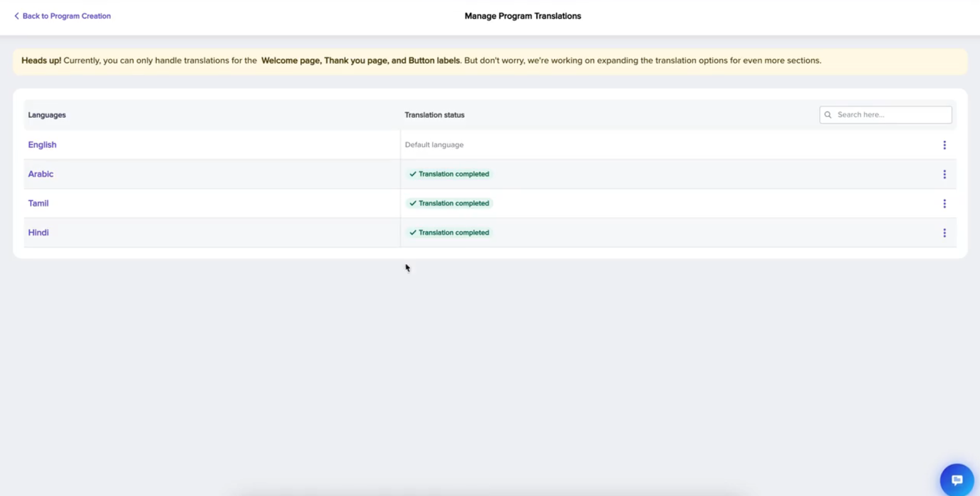Screen dimensions: 980x496
Task: Click the Translation status column header
Action: (434, 115)
